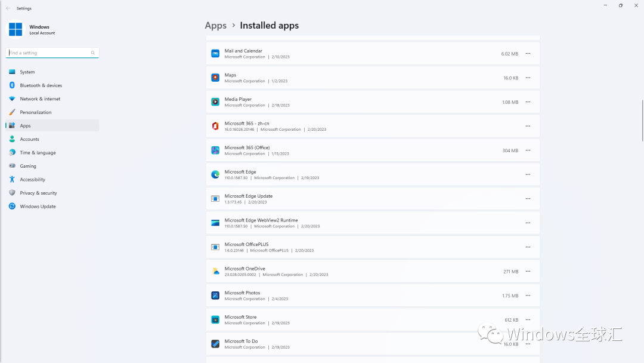The height and width of the screenshot is (363, 644).
Task: Click the 1.75 MB size of Microsoft Photos
Action: [x=510, y=296]
